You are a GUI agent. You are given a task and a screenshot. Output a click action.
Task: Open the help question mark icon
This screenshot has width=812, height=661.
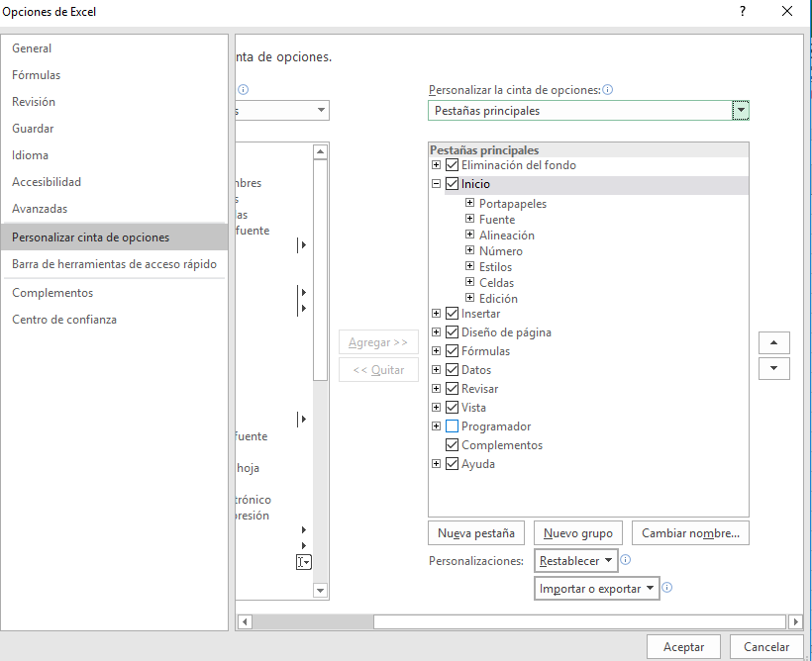coord(743,11)
